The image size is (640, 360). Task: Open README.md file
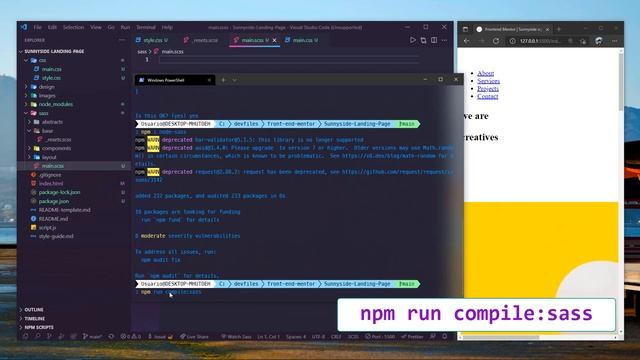(53, 219)
